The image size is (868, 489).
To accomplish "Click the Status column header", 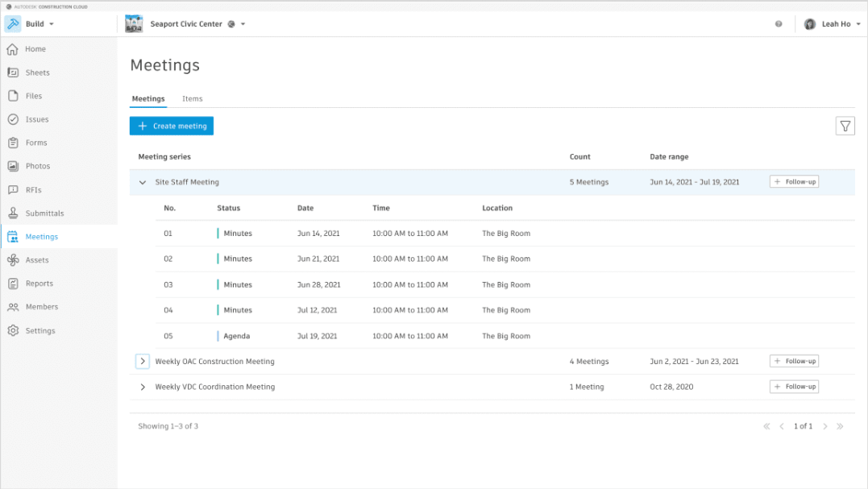I will point(229,208).
